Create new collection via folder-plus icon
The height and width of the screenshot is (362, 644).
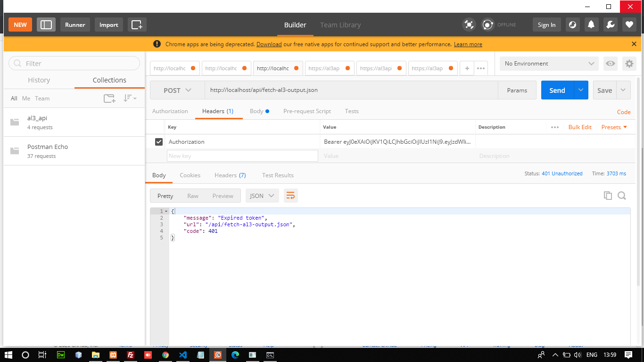(109, 98)
